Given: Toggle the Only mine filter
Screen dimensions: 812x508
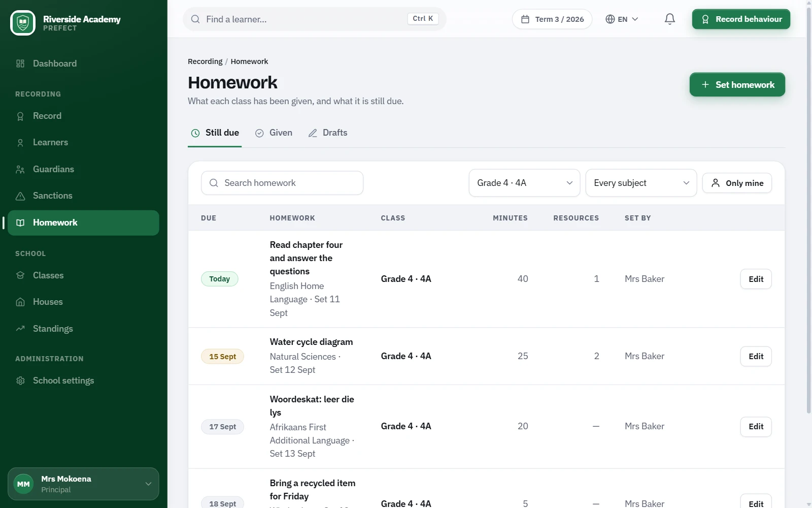Looking at the screenshot, I should click(737, 183).
